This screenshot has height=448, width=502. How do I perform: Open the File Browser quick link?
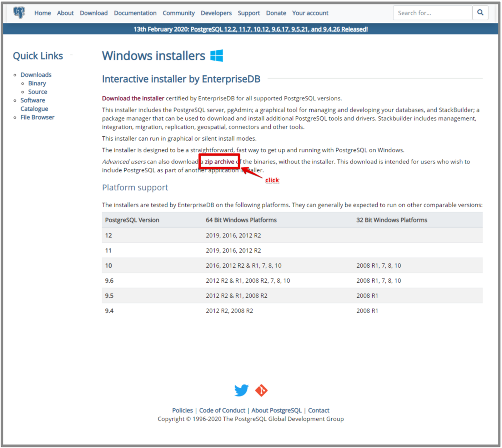[37, 117]
